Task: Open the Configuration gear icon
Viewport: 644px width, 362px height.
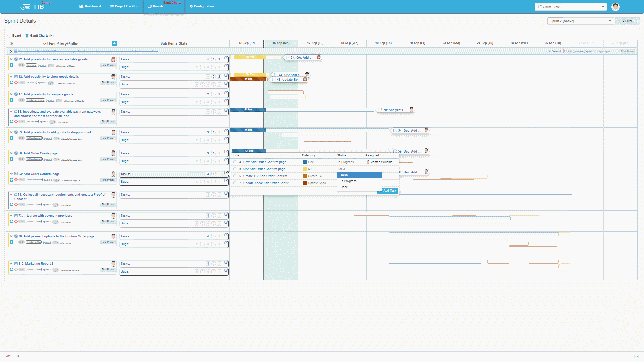Action: (x=191, y=6)
